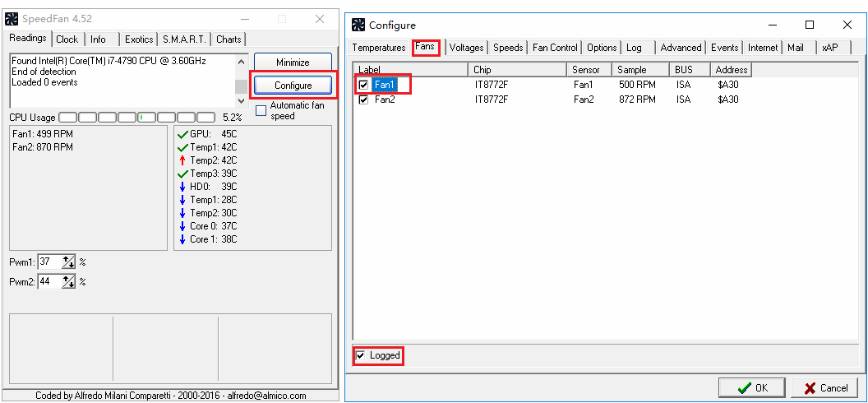Image resolution: width=868 pixels, height=403 pixels.
Task: Click the Pwm2 value field
Action: click(50, 282)
